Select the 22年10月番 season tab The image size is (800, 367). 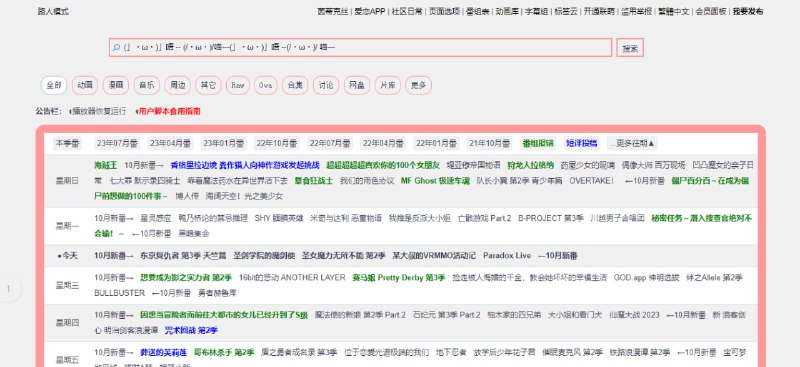coord(277,143)
